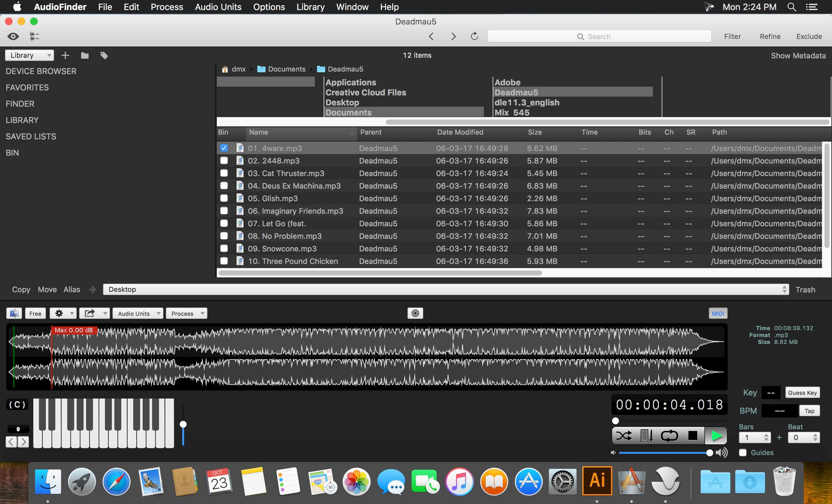Open the Library dropdown selector

[x=30, y=55]
